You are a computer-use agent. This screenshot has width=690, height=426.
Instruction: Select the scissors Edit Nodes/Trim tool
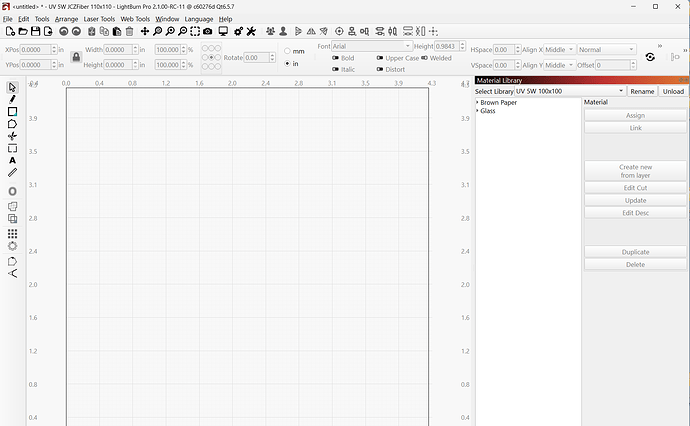coord(12,136)
